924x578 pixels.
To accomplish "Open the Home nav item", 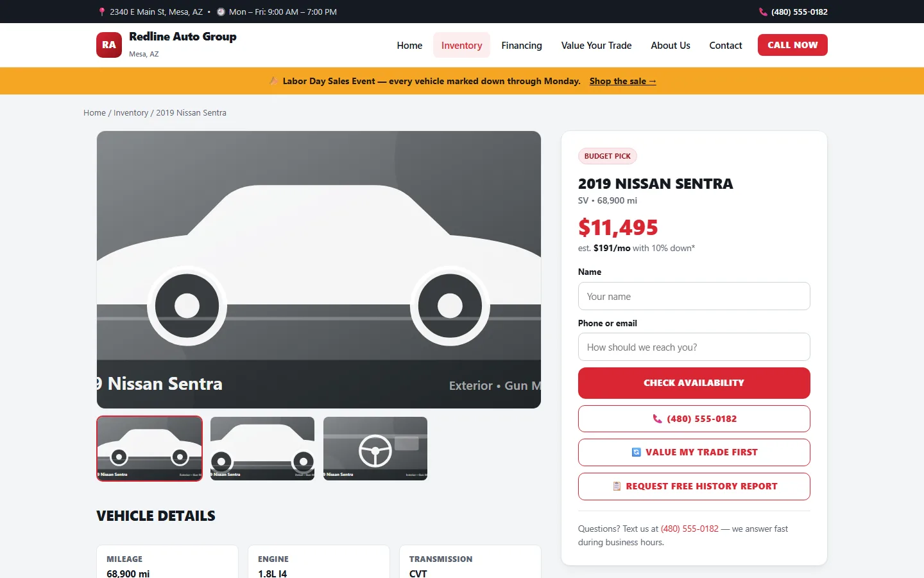I will tap(409, 46).
